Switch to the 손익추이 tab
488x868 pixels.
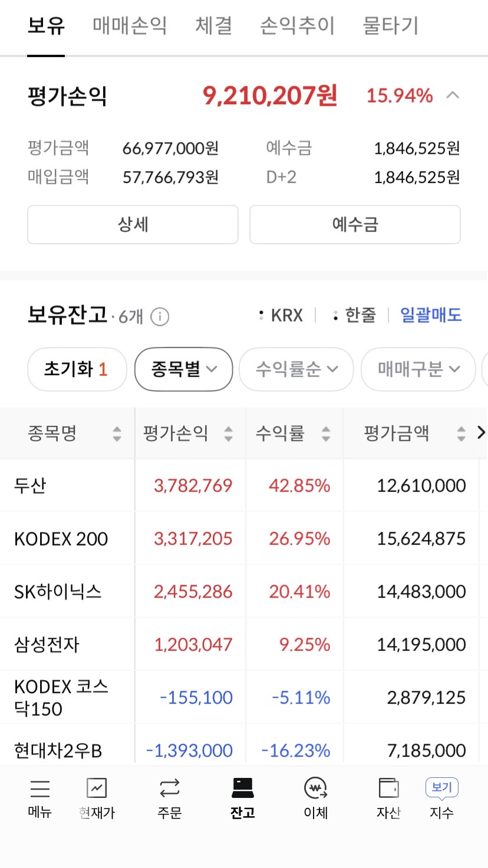pyautogui.click(x=297, y=26)
